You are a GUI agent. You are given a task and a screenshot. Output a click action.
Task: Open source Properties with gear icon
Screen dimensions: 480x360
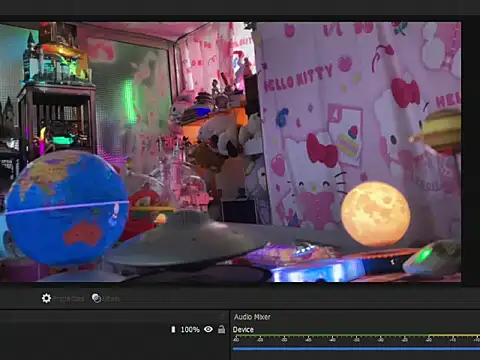click(x=62, y=298)
